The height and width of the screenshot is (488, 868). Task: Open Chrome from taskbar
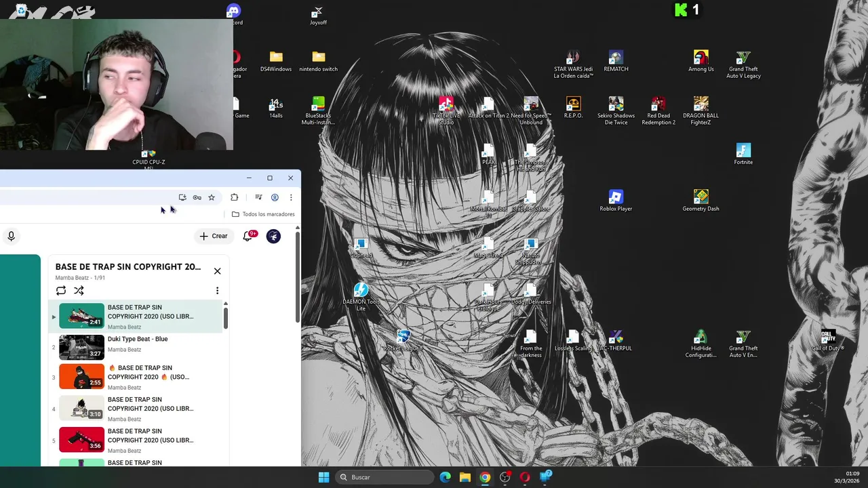pos(485,477)
